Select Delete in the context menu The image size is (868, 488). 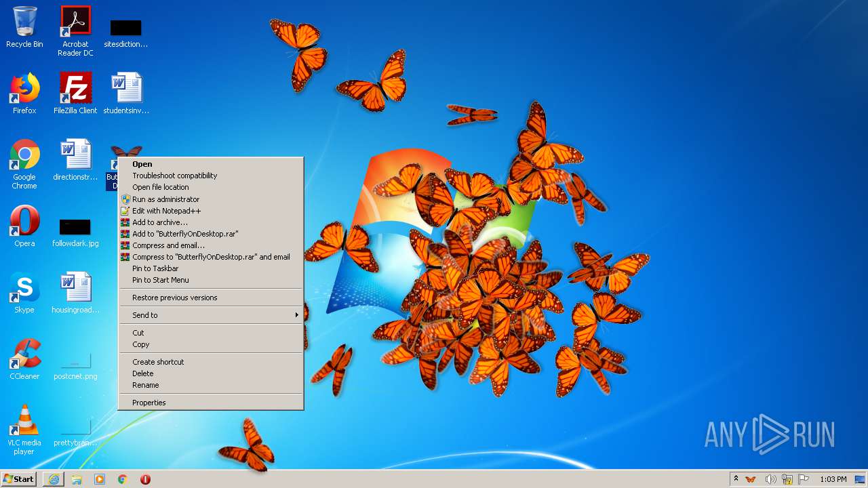pyautogui.click(x=210, y=373)
